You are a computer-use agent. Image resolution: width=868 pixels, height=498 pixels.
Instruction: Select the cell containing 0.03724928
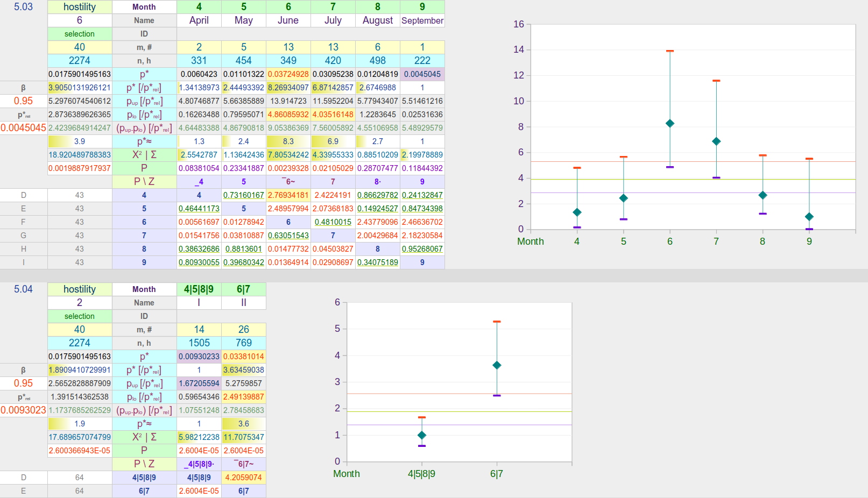(x=288, y=74)
